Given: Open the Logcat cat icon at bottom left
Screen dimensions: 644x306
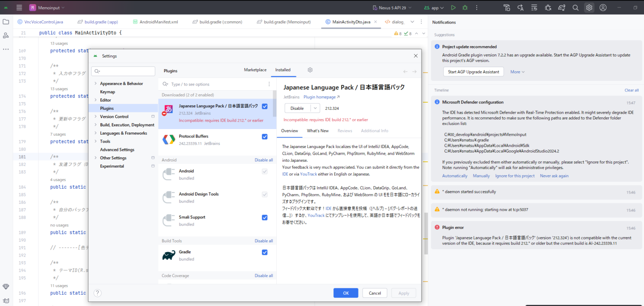Looking at the screenshot, I should pyautogui.click(x=6, y=301).
